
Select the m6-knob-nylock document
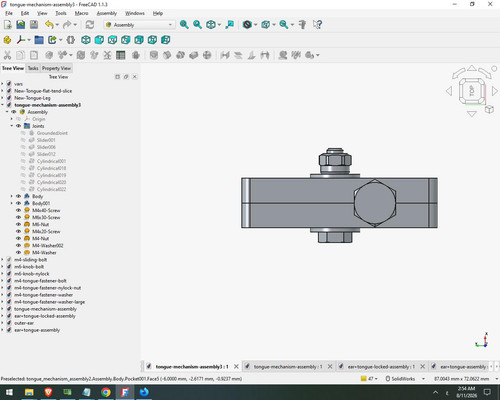(32, 274)
